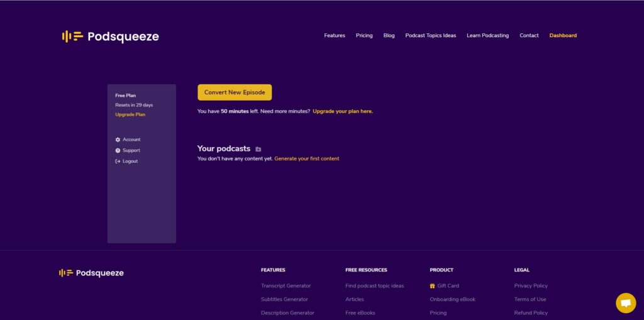Select Learn Podcasting in the navigation
The height and width of the screenshot is (320, 644).
487,35
